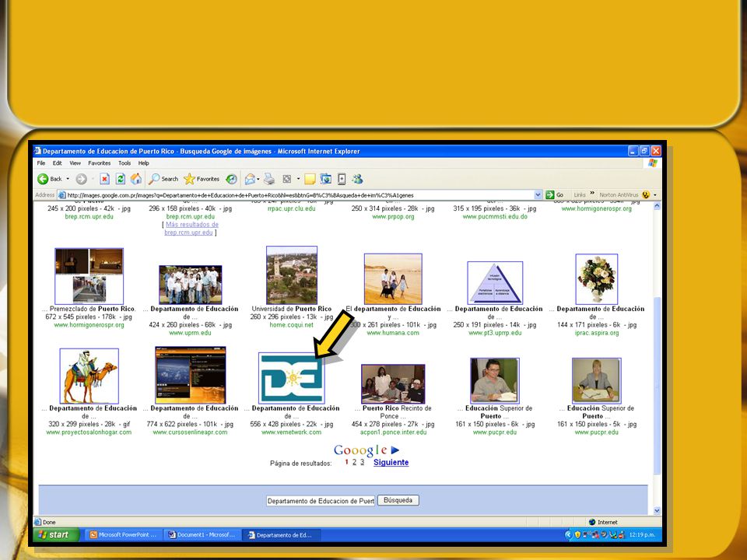The image size is (747, 560).
Task: Open the dark website screenshot thumbnail
Action: 191,375
